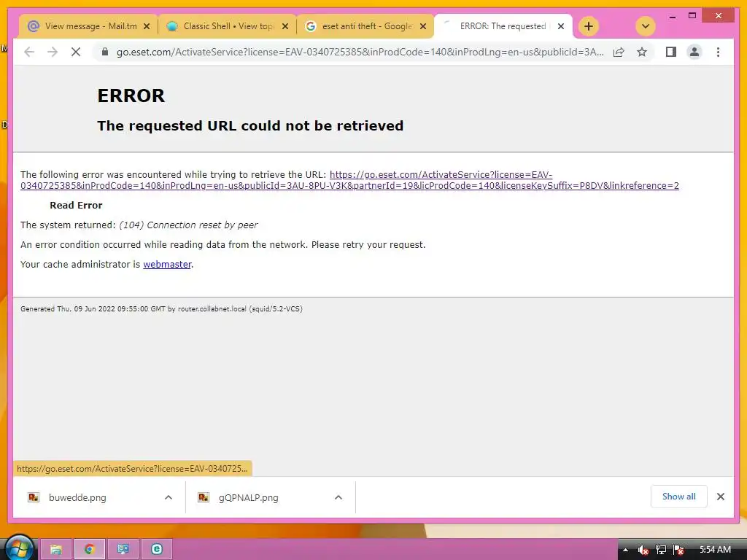
Task: Open the tab search dropdown arrow
Action: (x=645, y=26)
